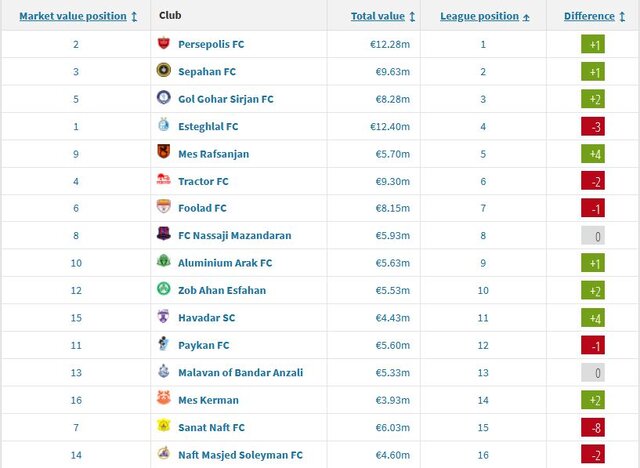This screenshot has height=468, width=640.
Task: Click the Aluminium Arak FC crest icon
Action: coord(164,263)
